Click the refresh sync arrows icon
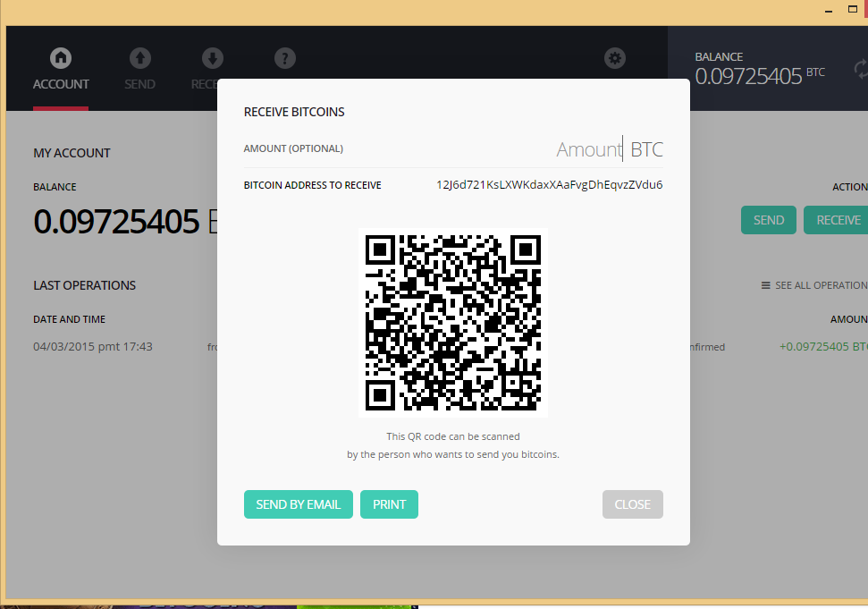This screenshot has width=868, height=609. click(861, 69)
